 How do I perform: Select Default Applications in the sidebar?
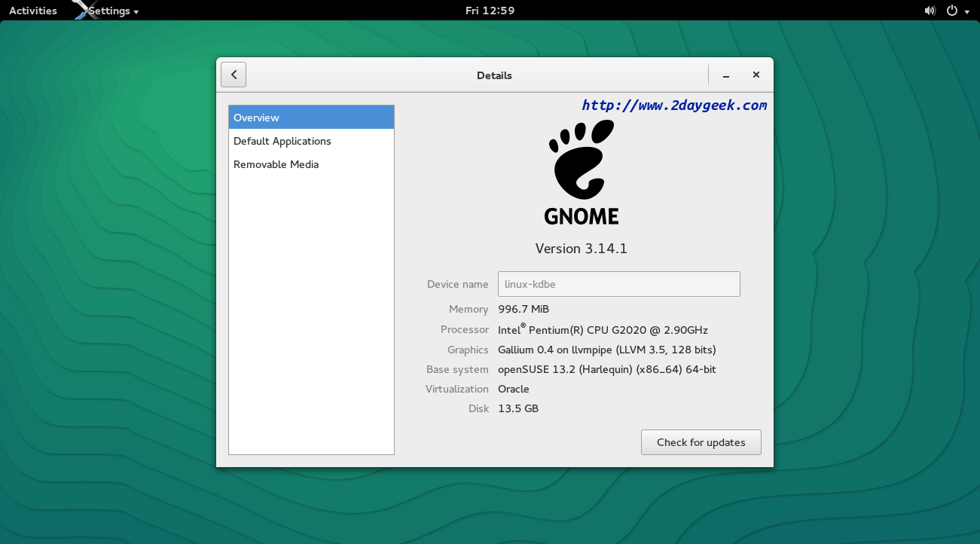[x=311, y=141]
